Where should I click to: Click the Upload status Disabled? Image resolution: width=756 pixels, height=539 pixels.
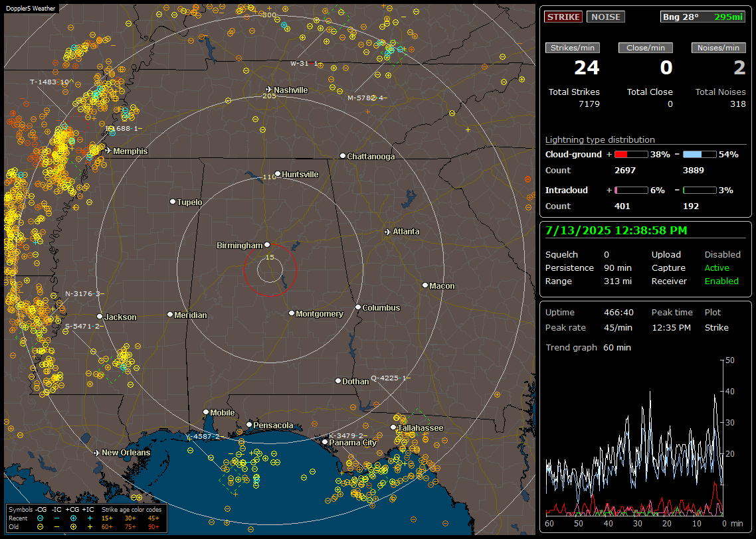(x=722, y=254)
